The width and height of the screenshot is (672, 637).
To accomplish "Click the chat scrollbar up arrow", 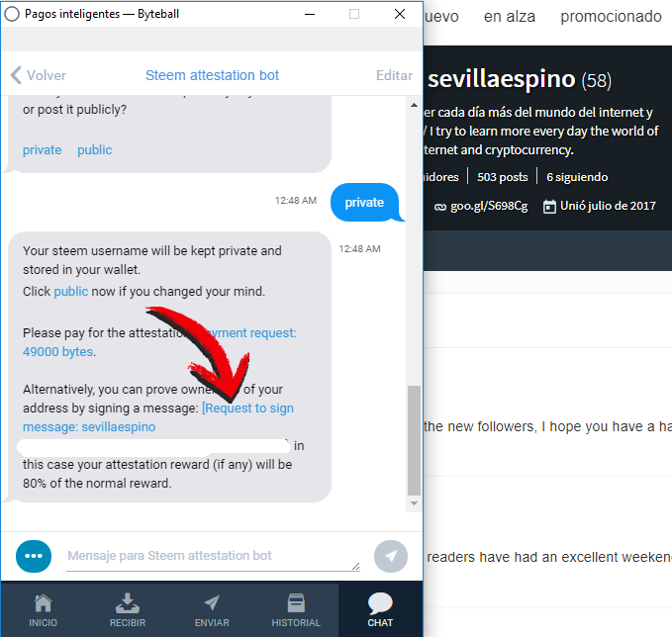I will 414,105.
